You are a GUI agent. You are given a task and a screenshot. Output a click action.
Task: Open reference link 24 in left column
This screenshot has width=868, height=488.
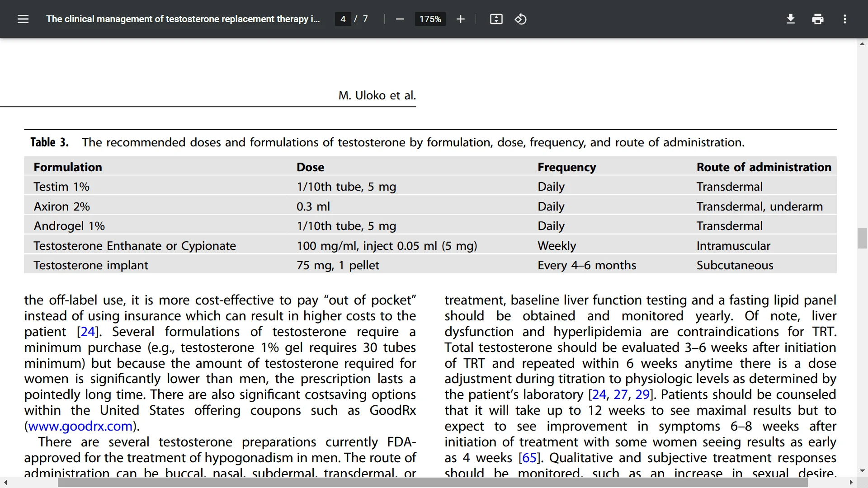click(x=88, y=332)
